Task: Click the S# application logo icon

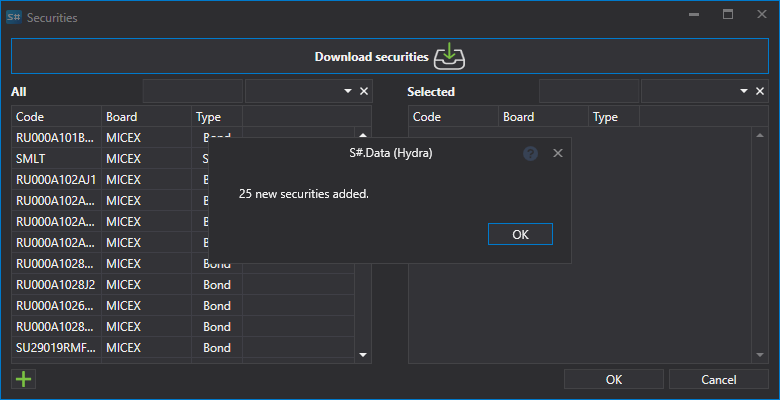Action: (14, 17)
